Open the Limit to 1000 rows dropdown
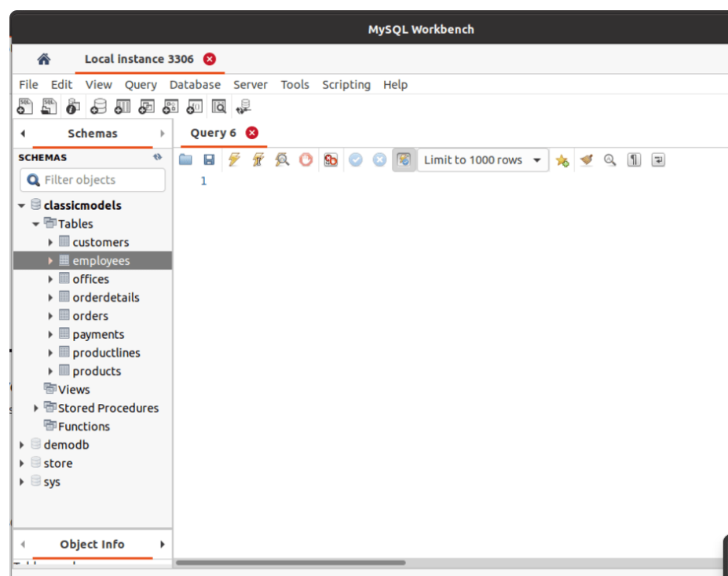 (x=538, y=160)
